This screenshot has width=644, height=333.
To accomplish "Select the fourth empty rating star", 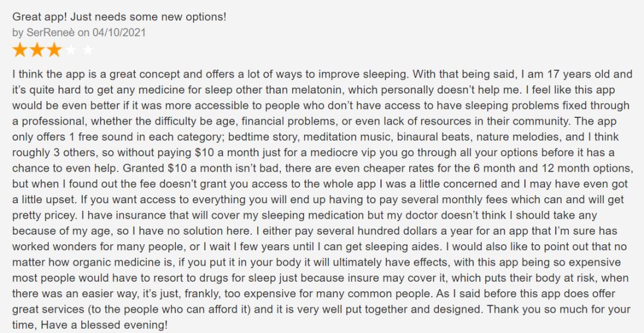I will coord(71,50).
